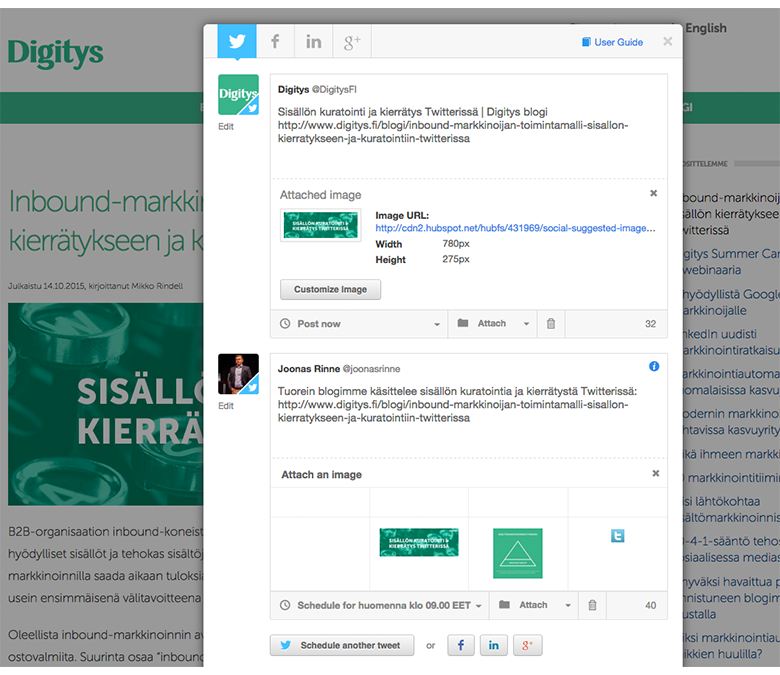Add a LinkedIn post via bottom button
Viewport: 780px width, 675px height.
pyautogui.click(x=493, y=645)
